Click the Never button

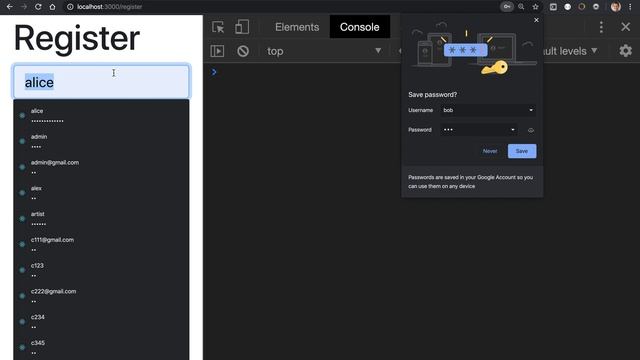(490, 151)
